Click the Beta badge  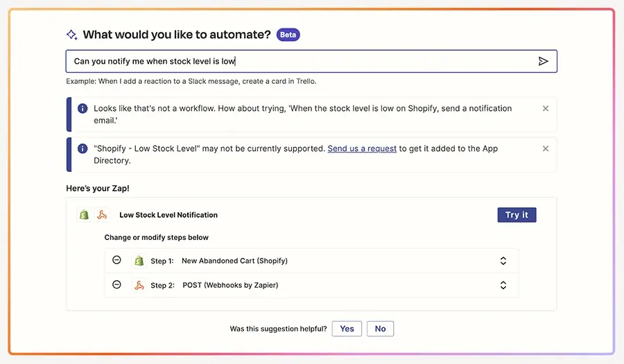288,35
